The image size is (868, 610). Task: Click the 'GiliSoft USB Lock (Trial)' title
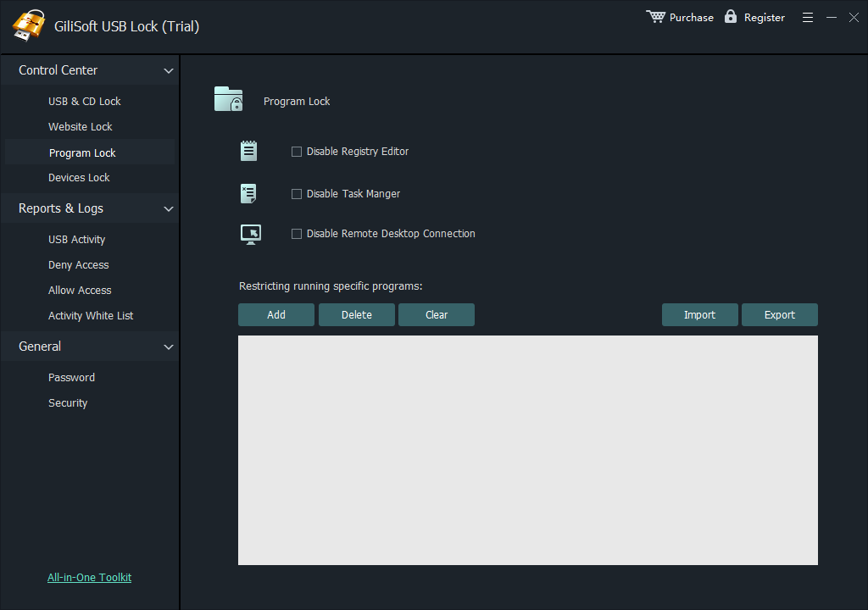[127, 26]
